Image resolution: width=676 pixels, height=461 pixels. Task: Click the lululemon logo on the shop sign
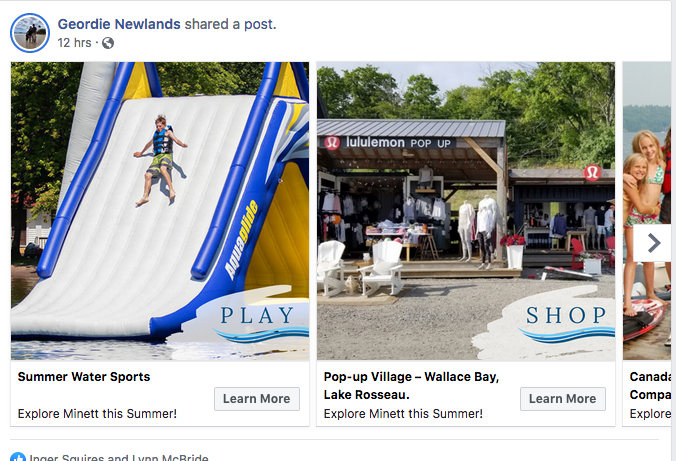point(332,142)
